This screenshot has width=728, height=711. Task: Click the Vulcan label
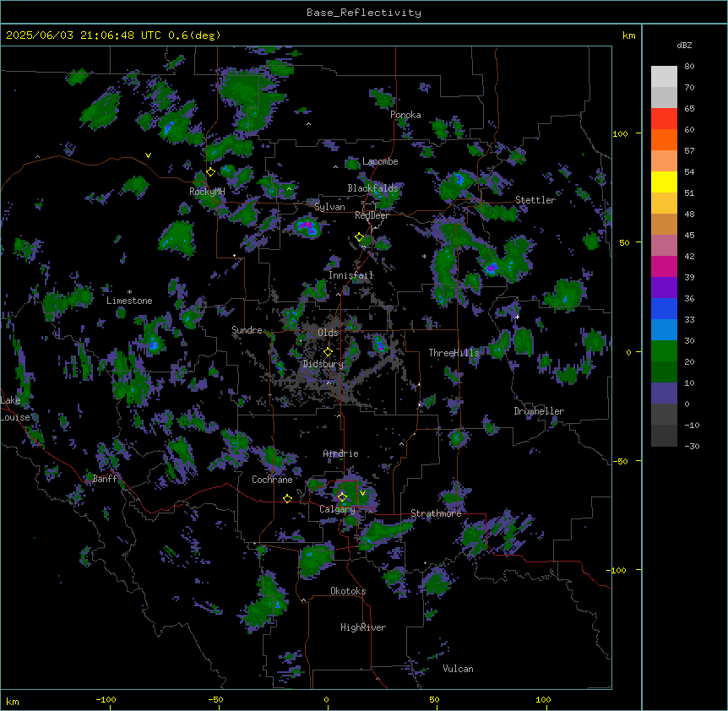[459, 669]
